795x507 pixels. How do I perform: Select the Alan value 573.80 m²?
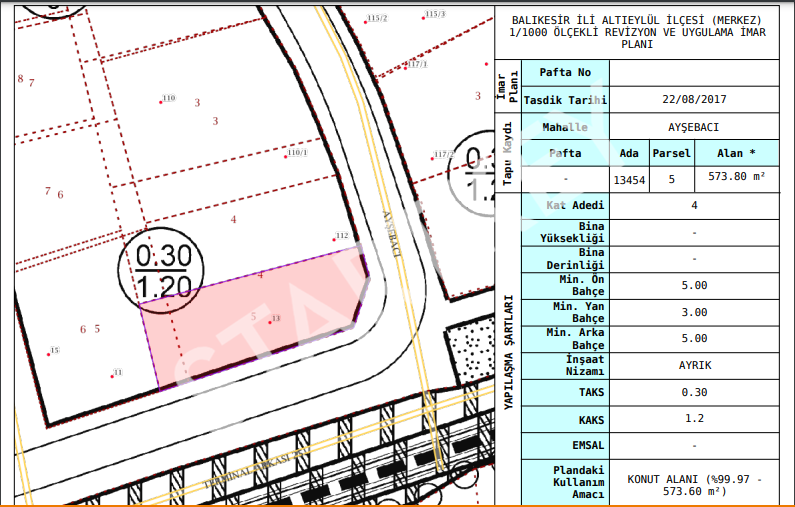pos(736,177)
